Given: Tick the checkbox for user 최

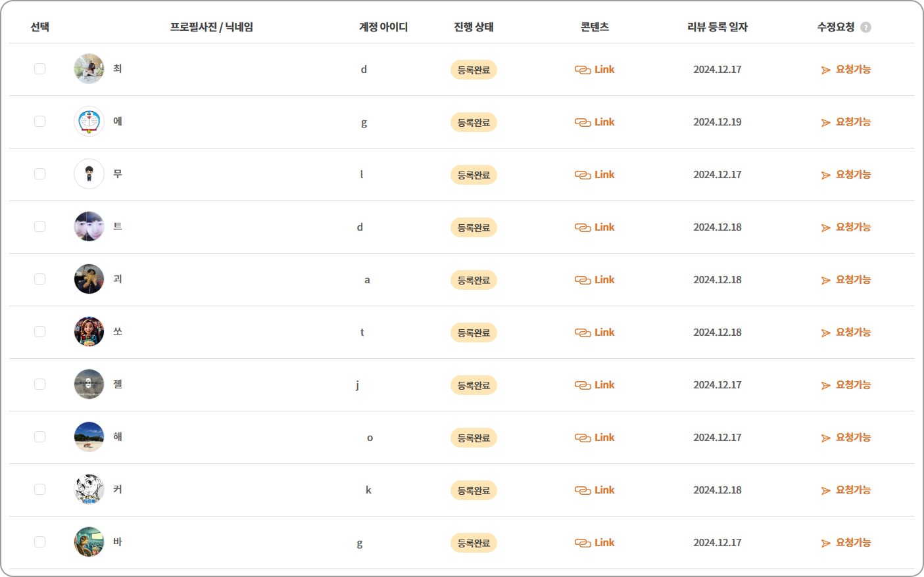Looking at the screenshot, I should coord(40,69).
